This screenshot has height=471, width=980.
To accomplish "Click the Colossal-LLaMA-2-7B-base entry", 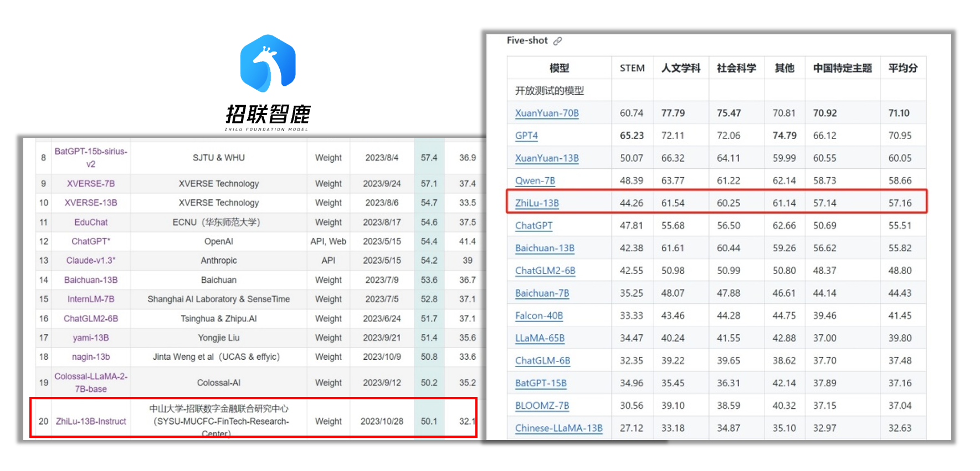I will 91,382.
